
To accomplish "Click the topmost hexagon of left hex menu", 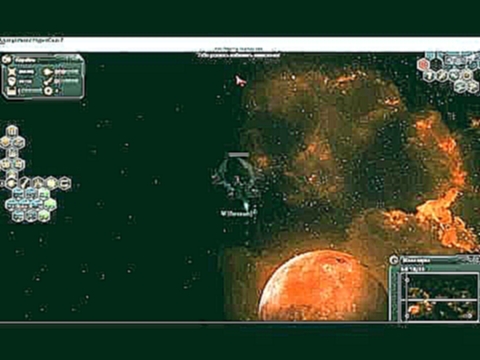I will tap(12, 131).
